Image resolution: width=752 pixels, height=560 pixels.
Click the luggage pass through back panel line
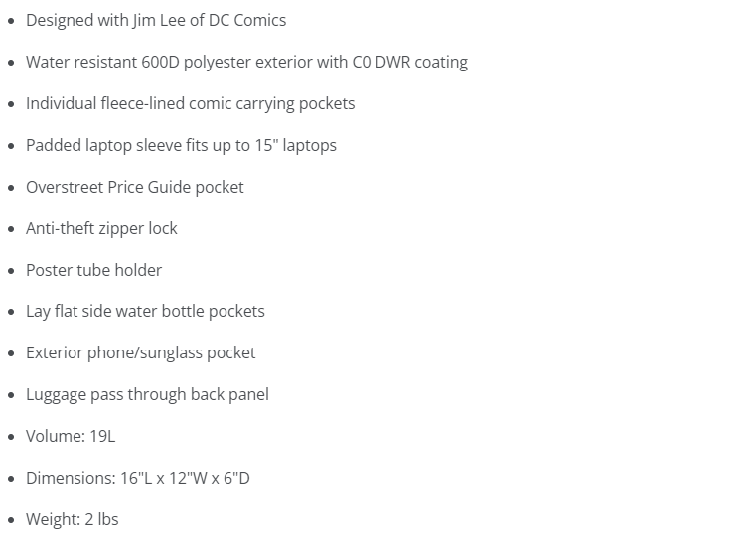pyautogui.click(x=147, y=394)
